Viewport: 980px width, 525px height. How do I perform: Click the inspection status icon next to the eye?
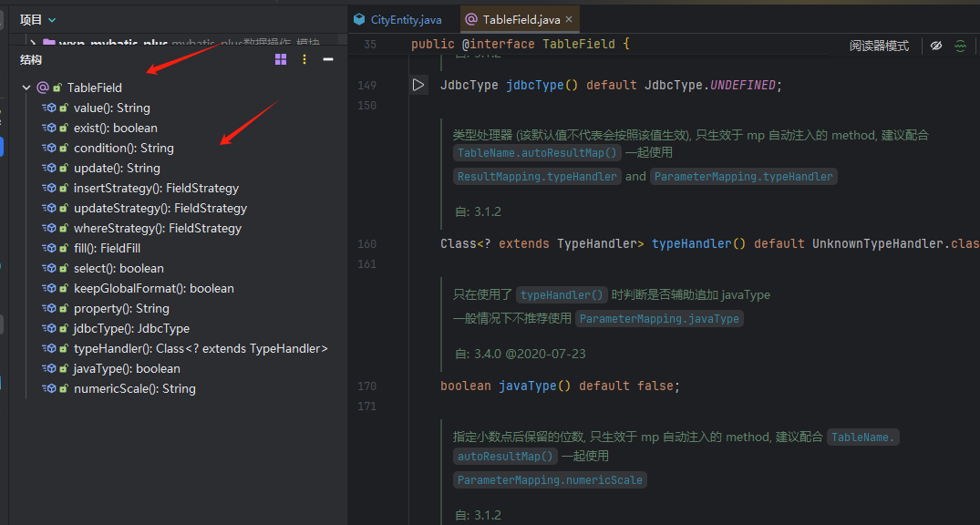(960, 46)
